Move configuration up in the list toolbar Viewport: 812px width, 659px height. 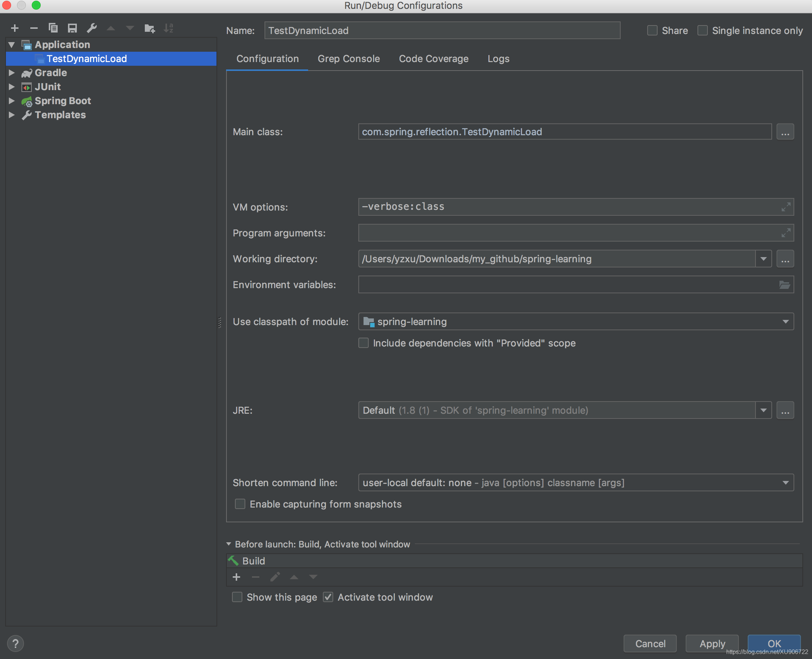pos(111,28)
